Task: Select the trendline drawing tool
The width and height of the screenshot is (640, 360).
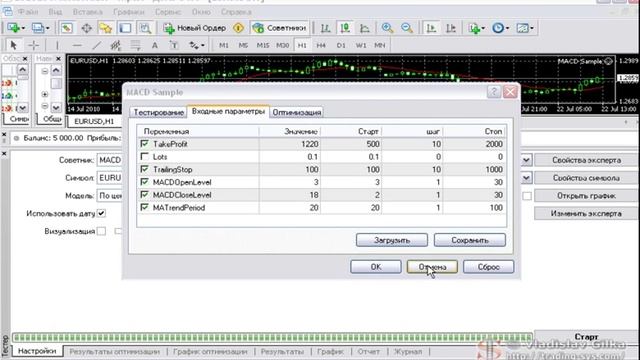Action: pyautogui.click(x=96, y=45)
